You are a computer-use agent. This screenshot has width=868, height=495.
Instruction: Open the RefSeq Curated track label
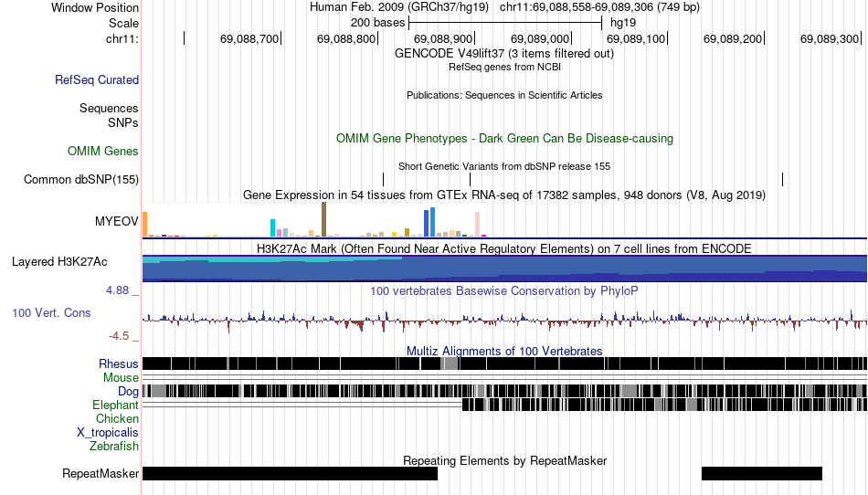(97, 79)
